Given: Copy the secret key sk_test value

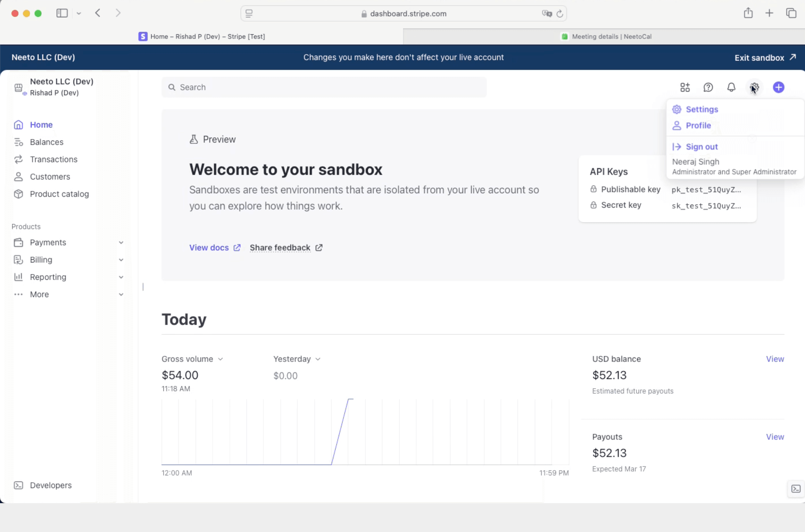Looking at the screenshot, I should coord(706,206).
